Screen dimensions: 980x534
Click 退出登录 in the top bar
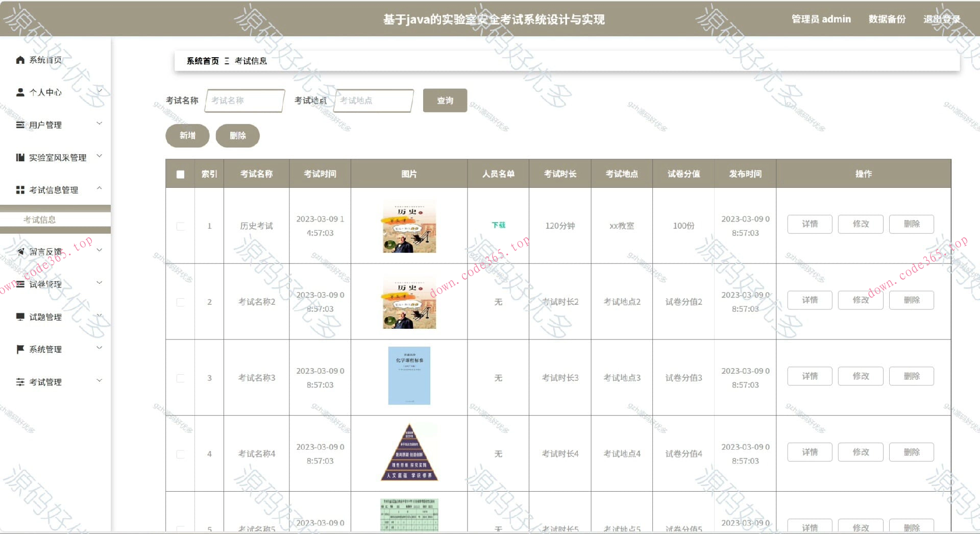click(942, 19)
